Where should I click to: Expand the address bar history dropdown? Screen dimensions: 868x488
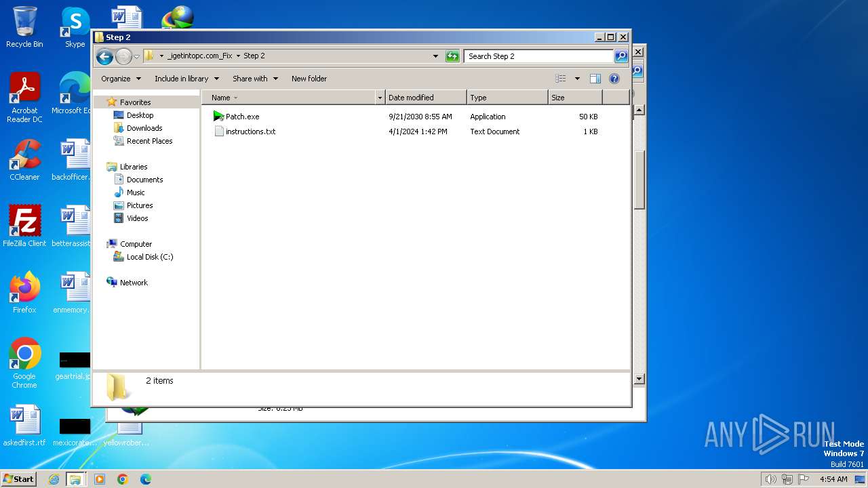pos(435,56)
